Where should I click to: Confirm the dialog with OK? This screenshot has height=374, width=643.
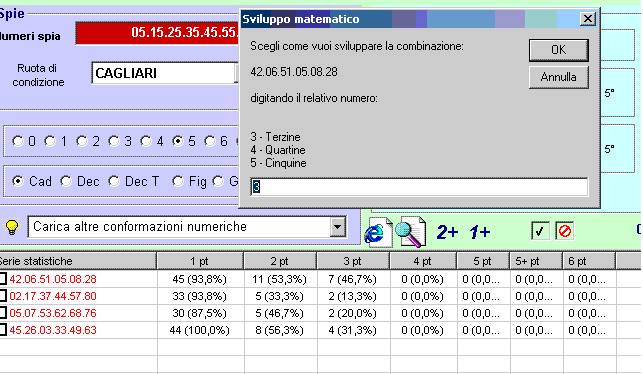(x=559, y=50)
